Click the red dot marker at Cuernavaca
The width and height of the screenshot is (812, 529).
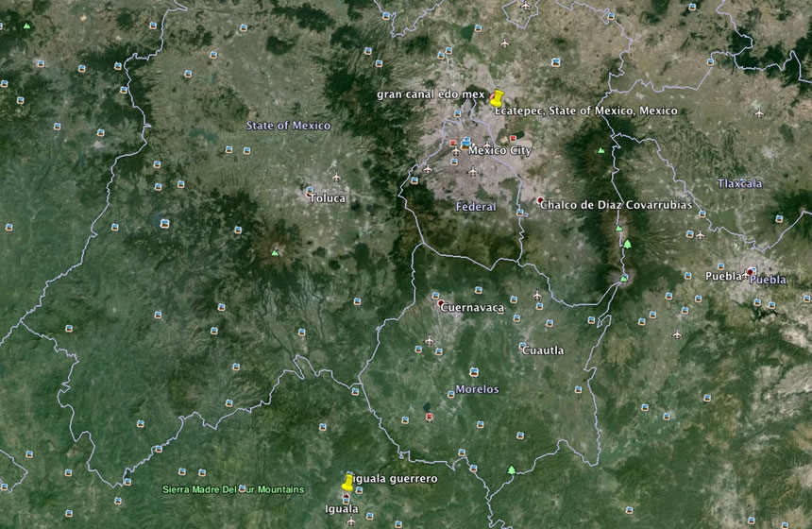click(x=440, y=303)
